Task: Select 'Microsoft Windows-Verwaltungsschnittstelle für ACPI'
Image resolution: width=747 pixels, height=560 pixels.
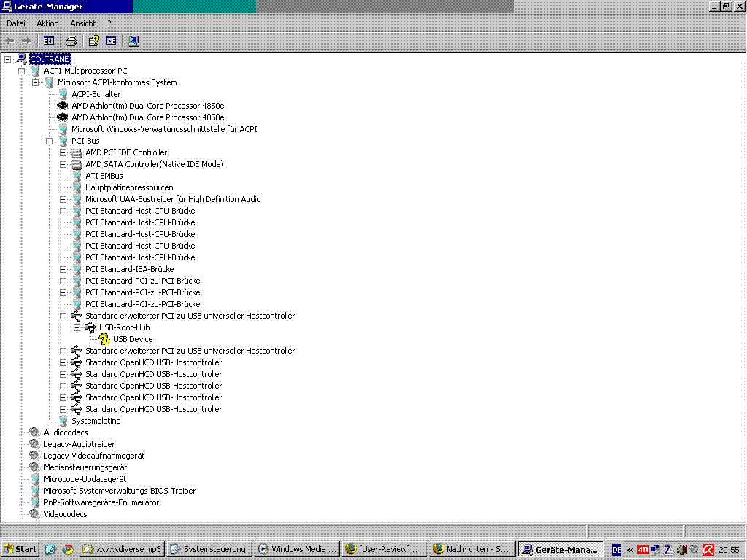Action: pyautogui.click(x=164, y=129)
